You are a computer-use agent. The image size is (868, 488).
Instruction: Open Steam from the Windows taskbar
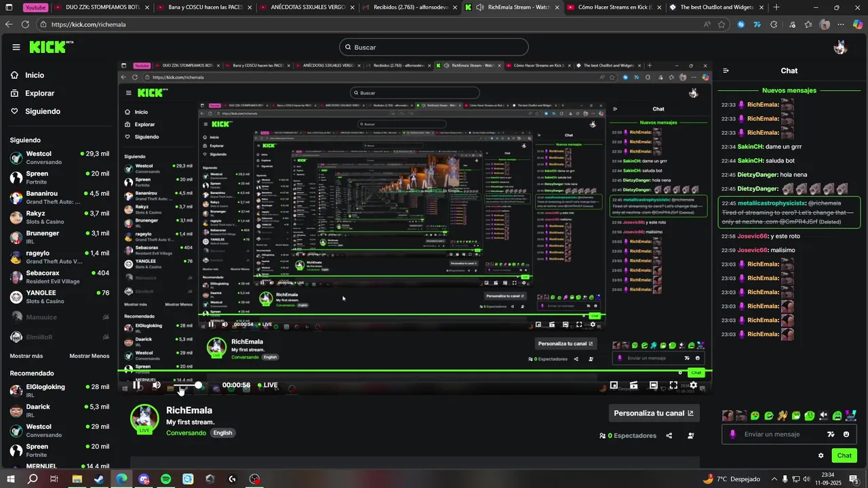99,479
